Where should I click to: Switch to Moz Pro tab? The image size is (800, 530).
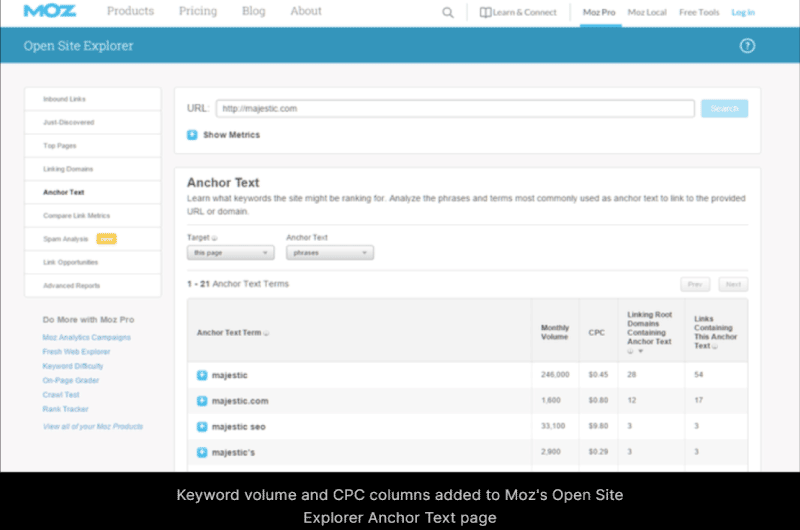(x=599, y=12)
